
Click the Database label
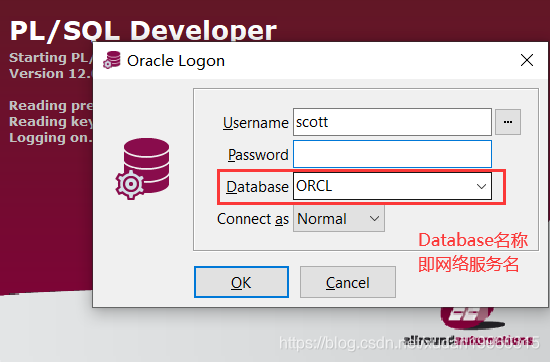pos(257,187)
